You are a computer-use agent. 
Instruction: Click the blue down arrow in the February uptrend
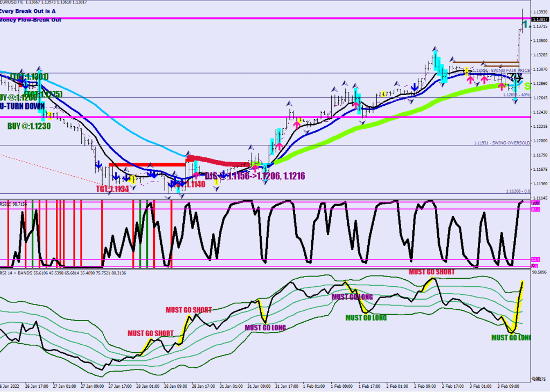coord(415,87)
